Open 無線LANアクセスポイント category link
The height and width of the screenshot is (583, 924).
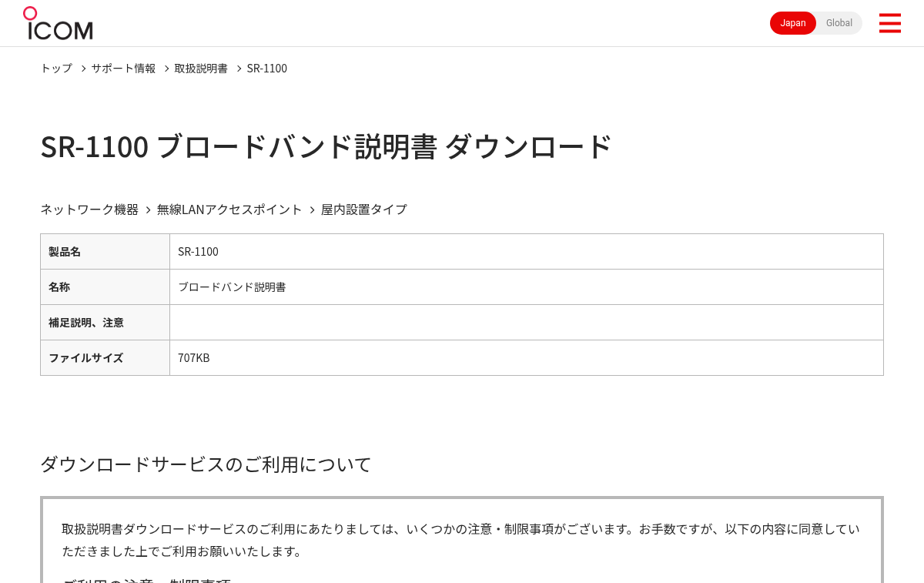click(229, 209)
